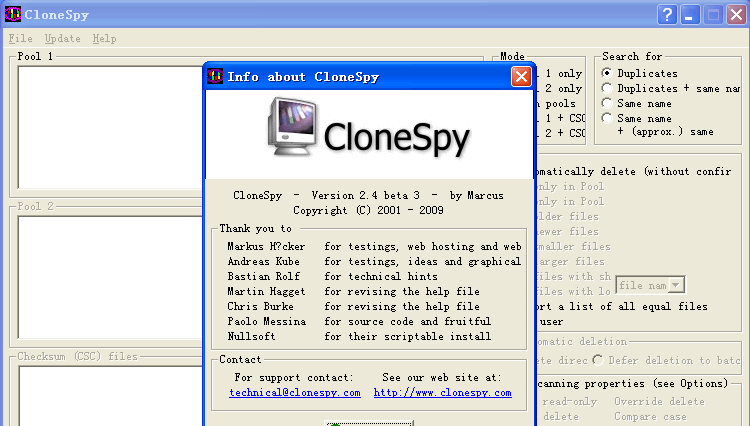Open the File menu
Screen dimensions: 750x426
pyautogui.click(x=21, y=38)
